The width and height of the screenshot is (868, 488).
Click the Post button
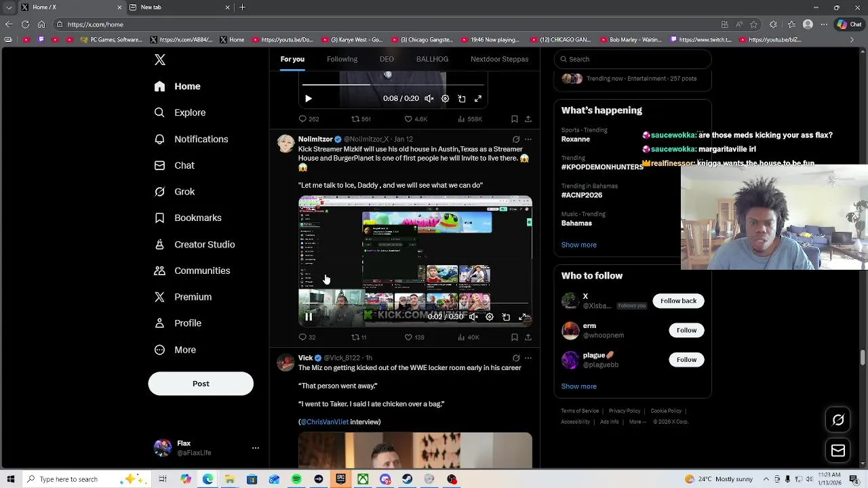[x=201, y=384]
